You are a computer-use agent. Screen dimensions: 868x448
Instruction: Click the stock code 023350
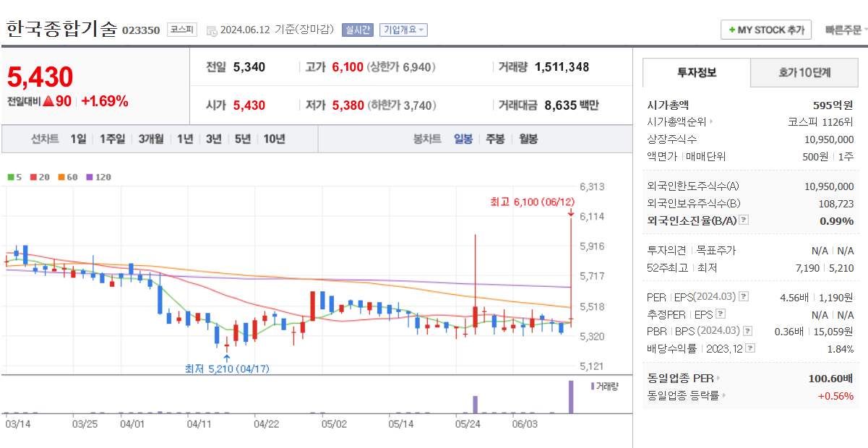141,30
